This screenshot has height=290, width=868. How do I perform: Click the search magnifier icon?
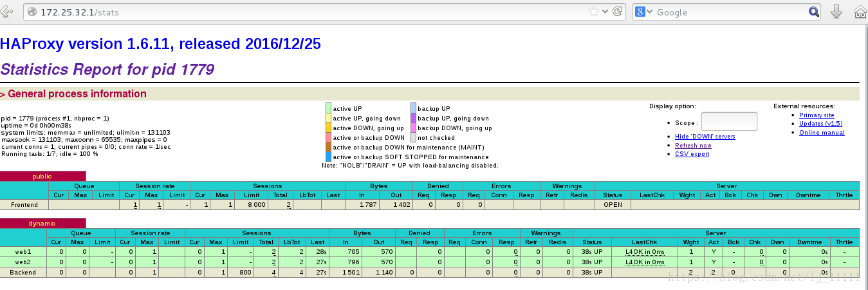point(814,12)
